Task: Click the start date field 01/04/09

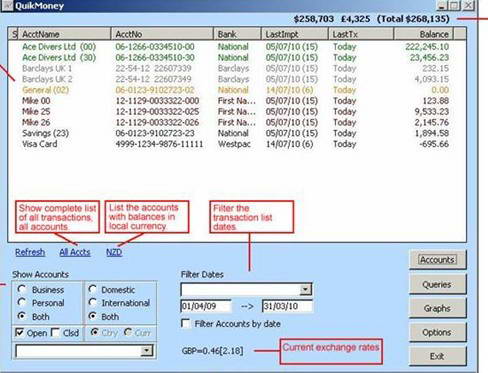Action: pos(206,306)
